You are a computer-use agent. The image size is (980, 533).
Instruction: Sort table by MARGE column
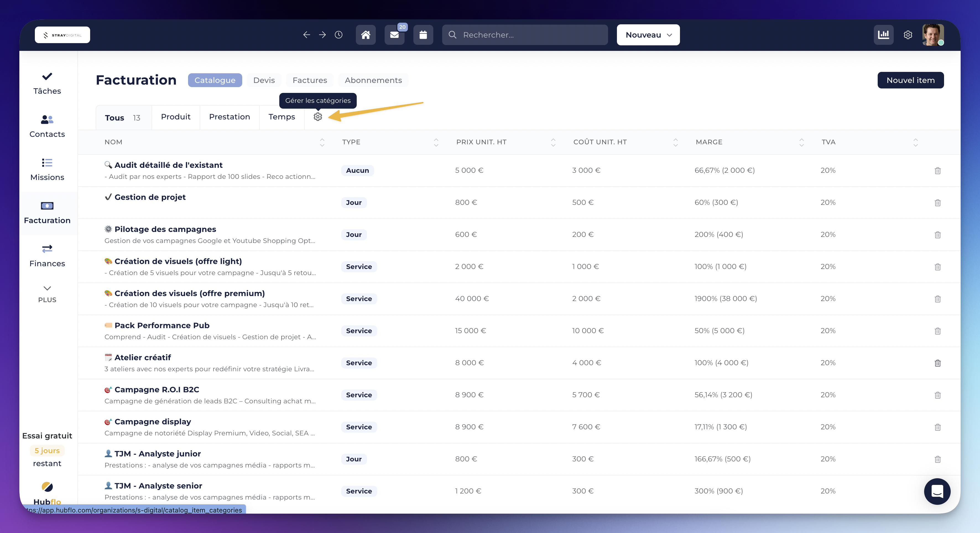[802, 142]
